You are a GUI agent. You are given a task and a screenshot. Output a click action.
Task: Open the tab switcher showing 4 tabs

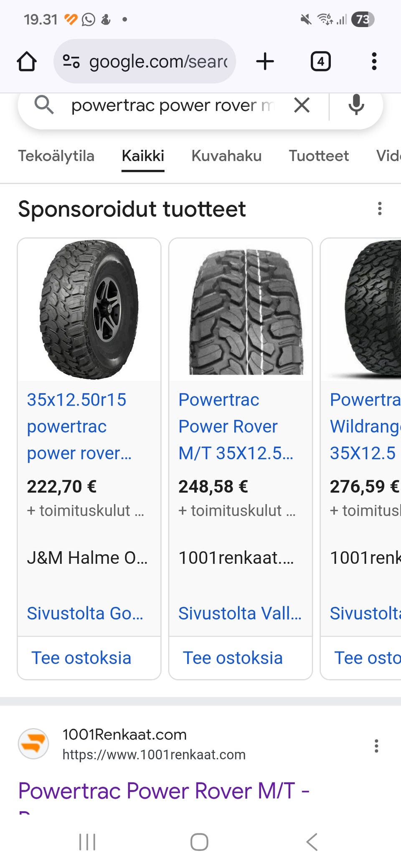point(320,62)
